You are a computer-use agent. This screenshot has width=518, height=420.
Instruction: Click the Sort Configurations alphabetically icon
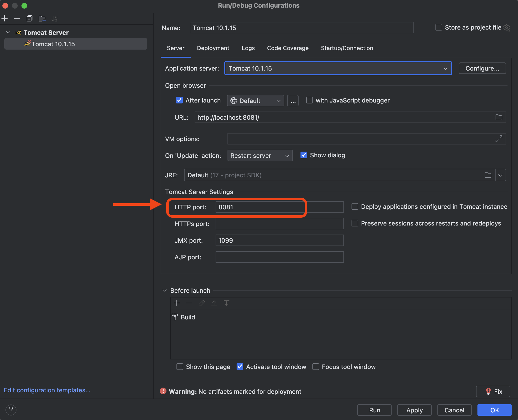point(54,18)
